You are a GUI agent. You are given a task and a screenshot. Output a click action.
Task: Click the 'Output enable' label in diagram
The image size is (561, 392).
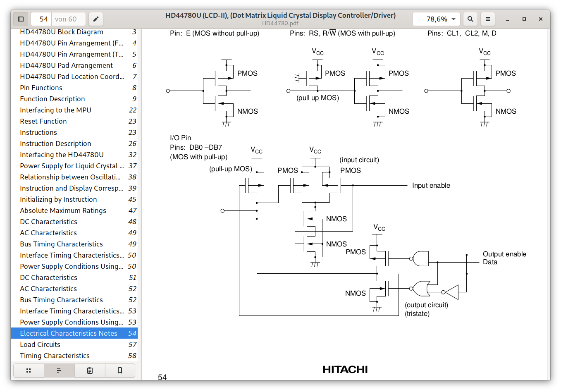click(504, 254)
